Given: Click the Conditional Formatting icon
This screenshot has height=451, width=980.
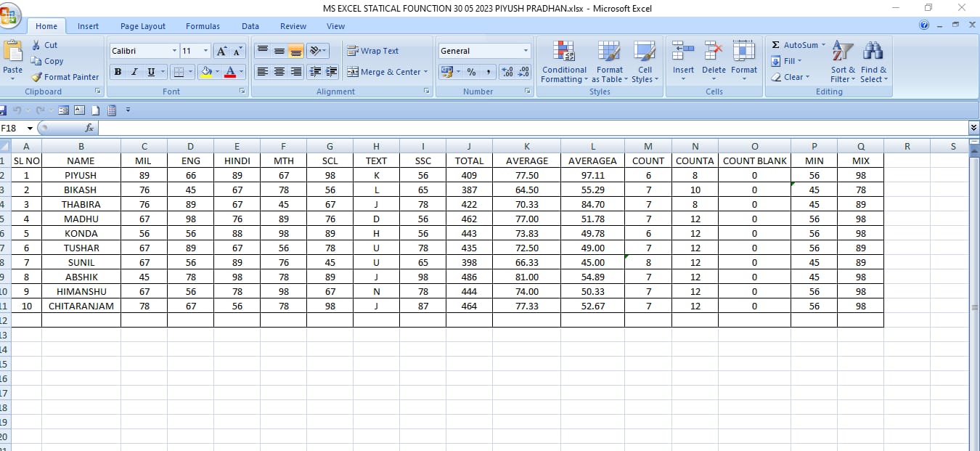Looking at the screenshot, I should [x=563, y=51].
